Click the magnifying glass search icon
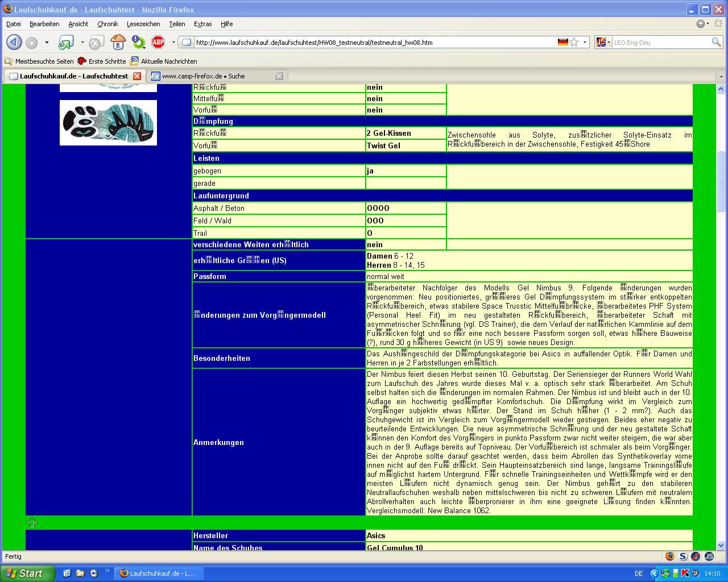This screenshot has height=582, width=728. [716, 43]
